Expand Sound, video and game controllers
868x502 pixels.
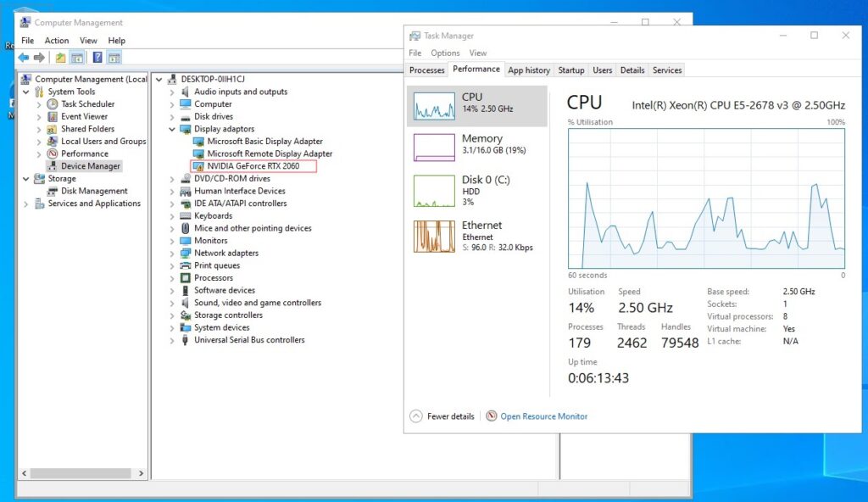coord(172,303)
